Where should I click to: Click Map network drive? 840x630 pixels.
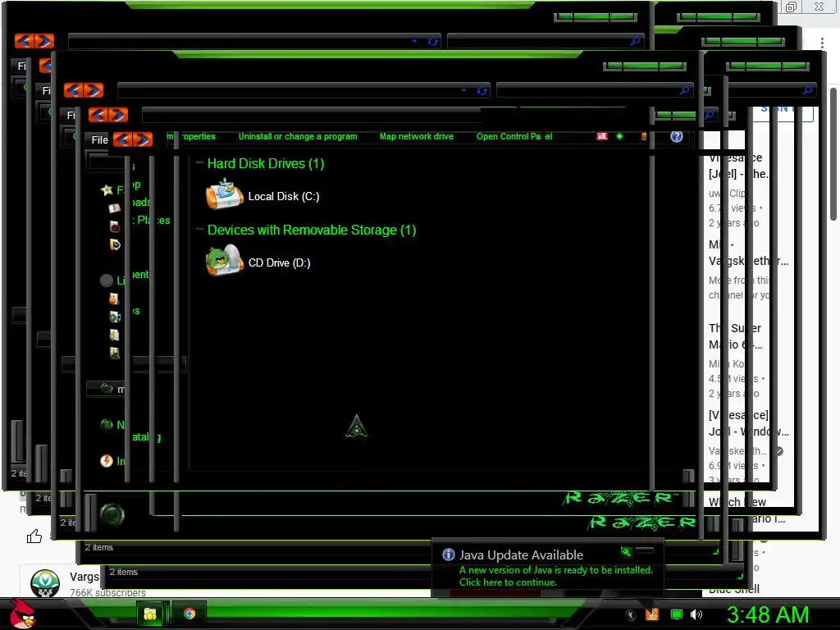416,137
